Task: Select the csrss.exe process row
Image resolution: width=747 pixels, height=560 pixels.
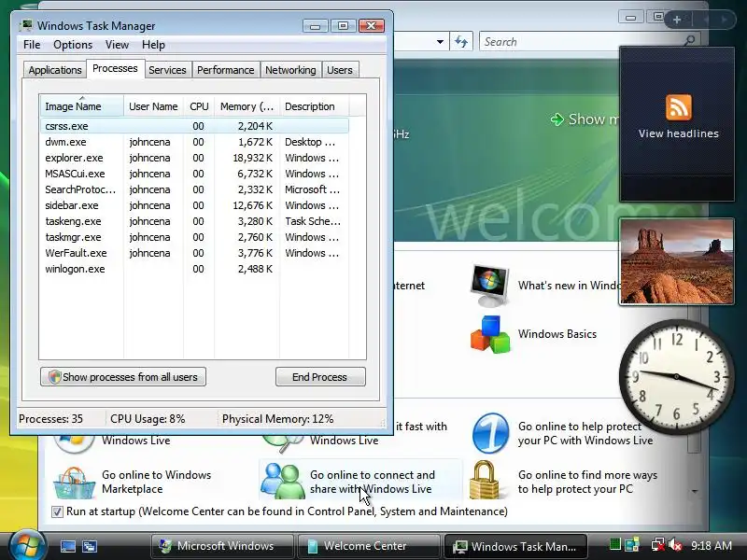Action: (194, 126)
